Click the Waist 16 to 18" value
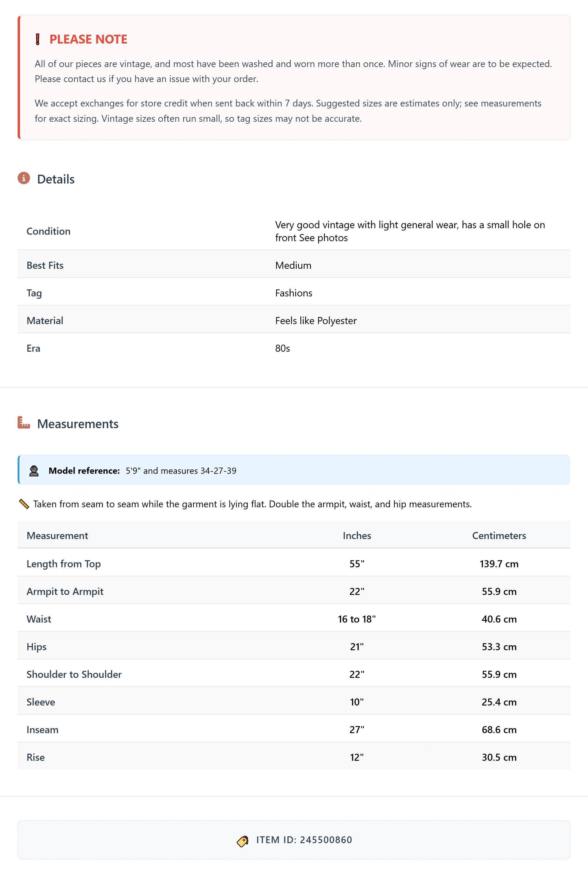The image size is (588, 874). tap(357, 619)
